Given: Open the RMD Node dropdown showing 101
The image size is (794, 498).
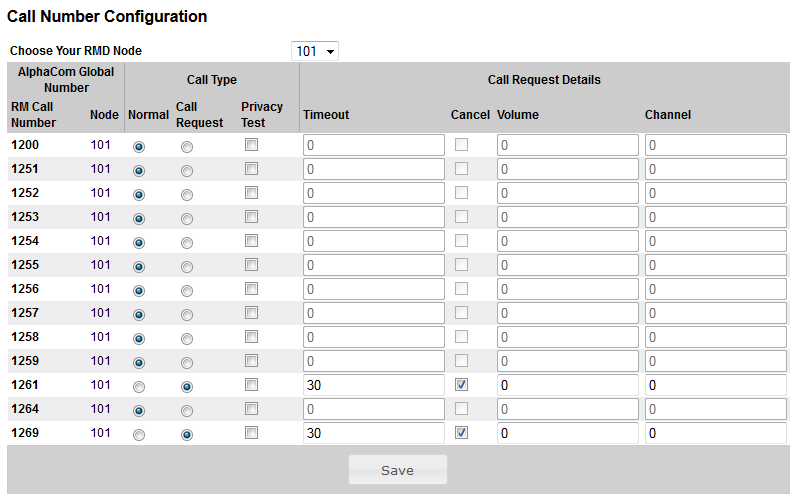Looking at the screenshot, I should point(315,51).
